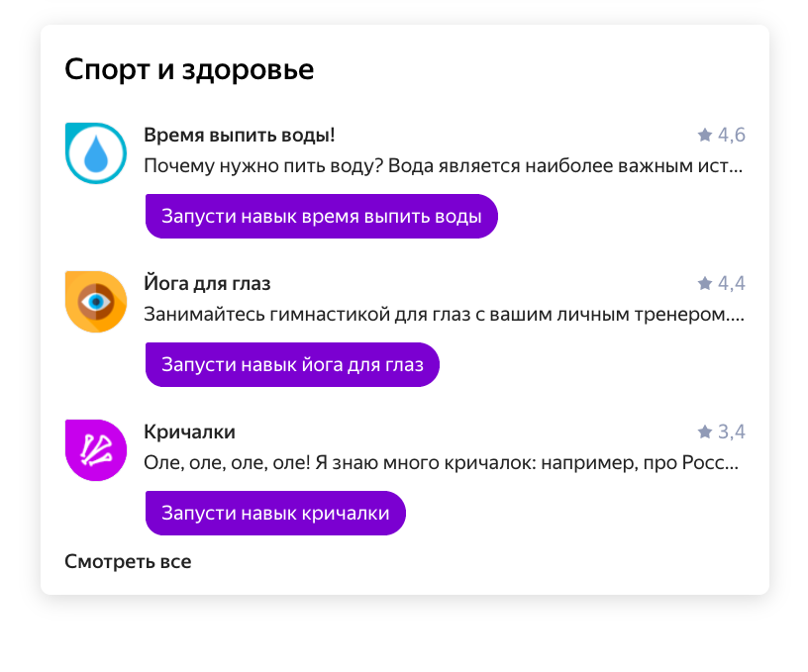Click star rating 4,6 for water skill
The image size is (808, 672).
tap(722, 135)
